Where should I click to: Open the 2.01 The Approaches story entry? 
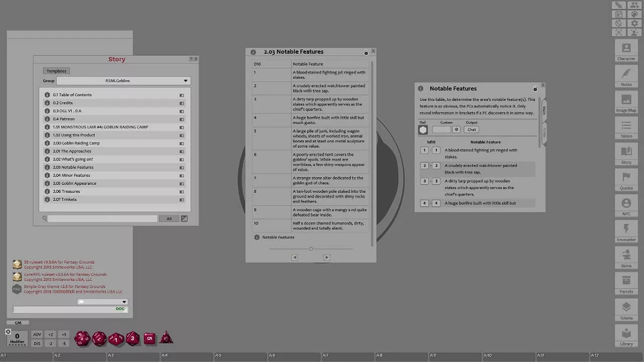tap(72, 151)
